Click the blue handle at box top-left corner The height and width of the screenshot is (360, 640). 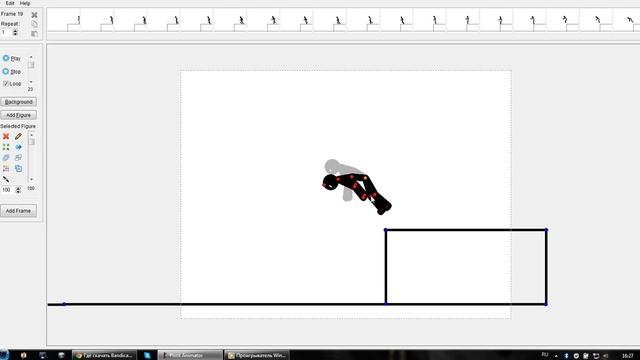click(x=386, y=230)
